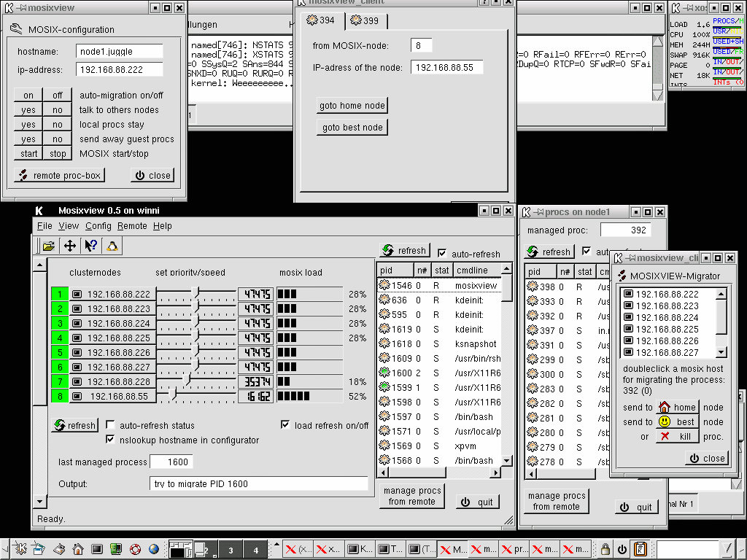Viewport: 747px width, 560px height.
Task: Open the dropdown arrow of the panel command box
Action: pos(727,549)
